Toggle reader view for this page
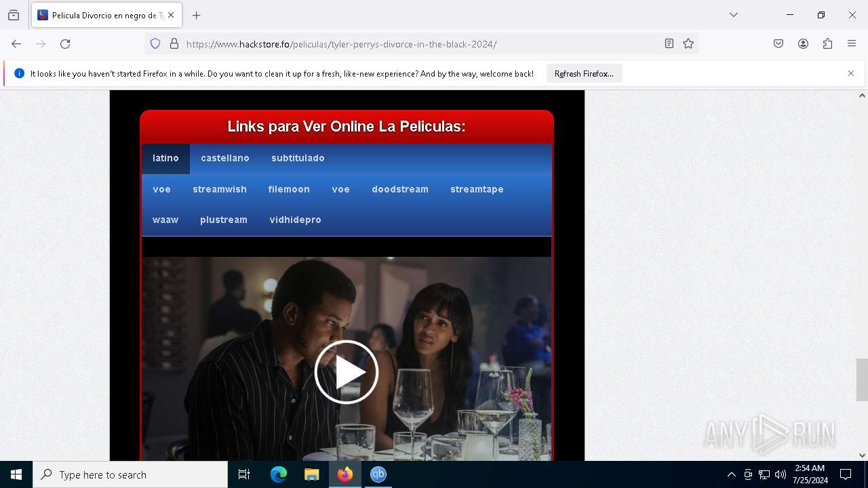 click(x=669, y=44)
